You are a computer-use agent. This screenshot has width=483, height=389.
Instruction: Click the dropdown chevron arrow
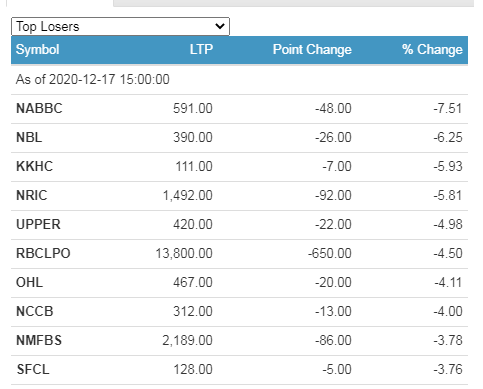pos(220,26)
